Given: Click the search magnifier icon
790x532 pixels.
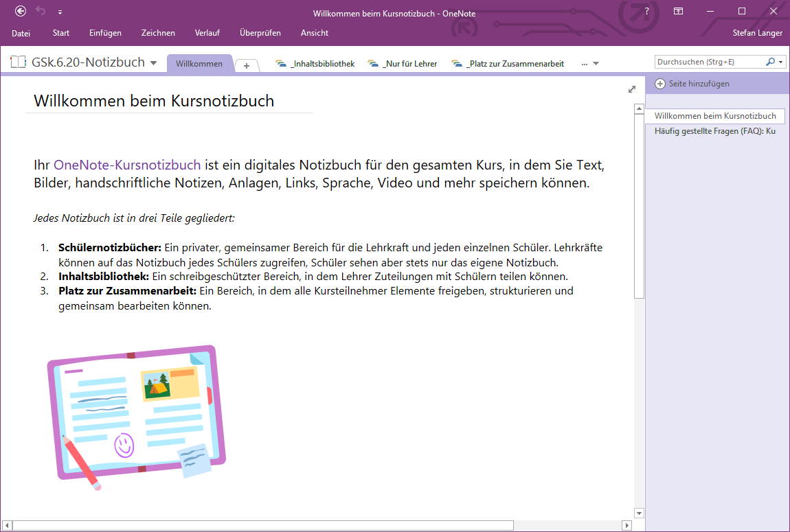Looking at the screenshot, I should pyautogui.click(x=771, y=62).
